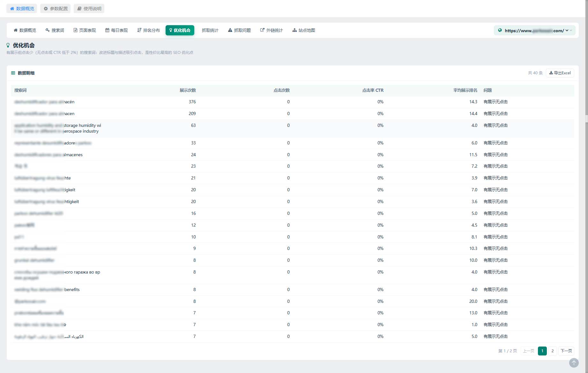Screen dimensions: 588x373
Task: Click the house icon beside the 数据概览 sub-tab
Action: pyautogui.click(x=15, y=30)
